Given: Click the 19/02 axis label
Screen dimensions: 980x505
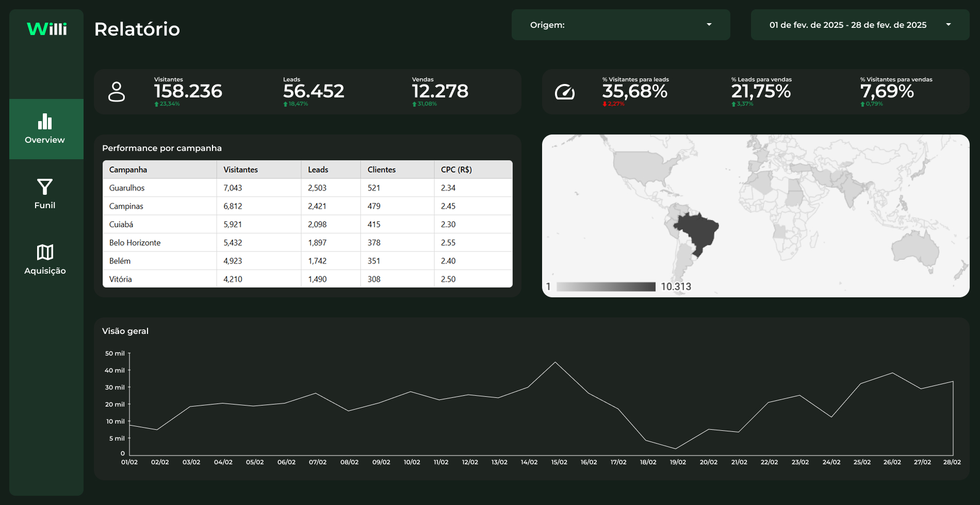Looking at the screenshot, I should coord(678,462).
